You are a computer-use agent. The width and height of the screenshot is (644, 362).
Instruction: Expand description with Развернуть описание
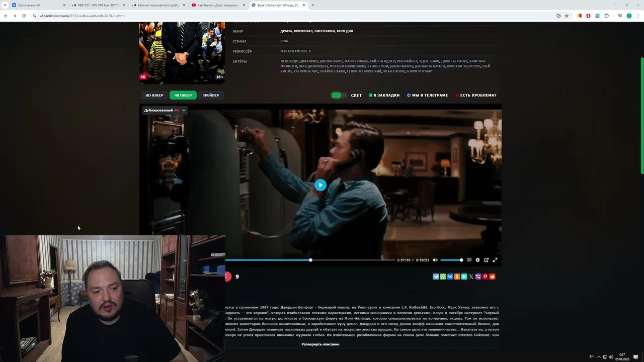[320, 344]
